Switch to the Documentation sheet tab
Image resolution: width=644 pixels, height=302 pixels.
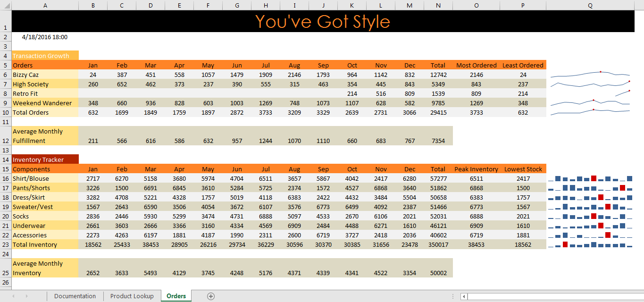(75, 296)
